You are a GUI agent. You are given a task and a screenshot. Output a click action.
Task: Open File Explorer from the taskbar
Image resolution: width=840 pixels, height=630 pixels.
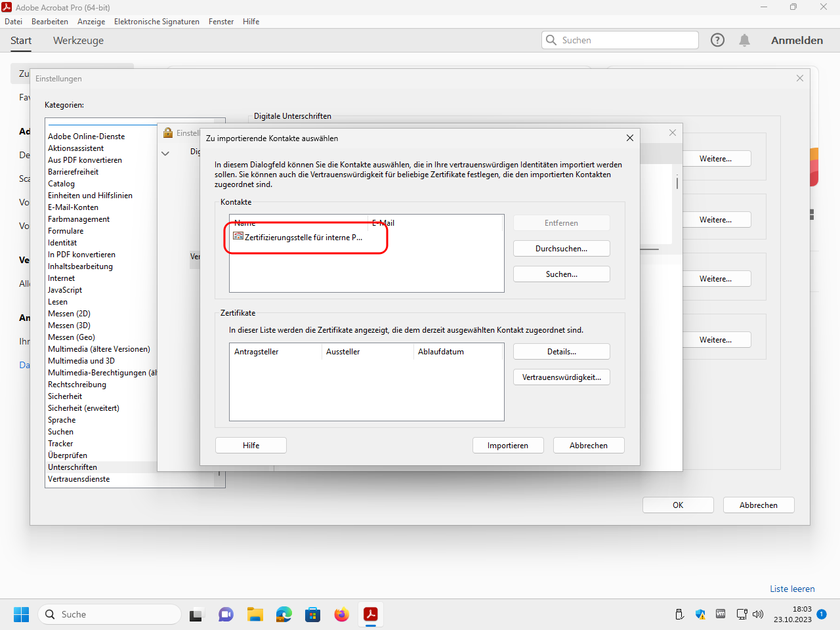tap(255, 614)
